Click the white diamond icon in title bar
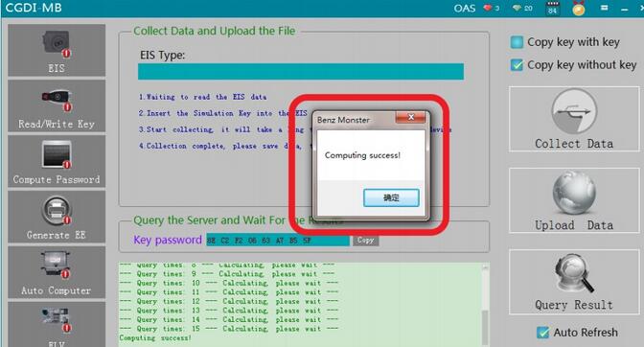The width and height of the screenshot is (644, 347). (517, 8)
